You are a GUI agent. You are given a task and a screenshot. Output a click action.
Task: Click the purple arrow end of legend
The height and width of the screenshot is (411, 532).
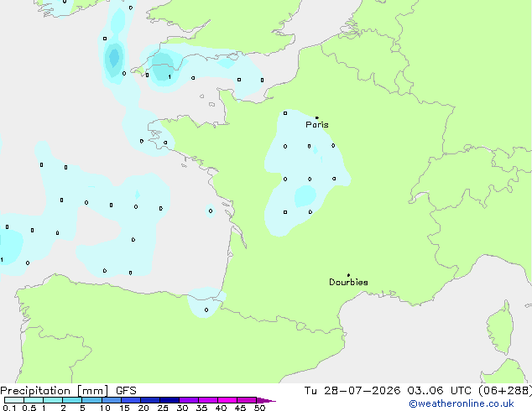click(266, 400)
